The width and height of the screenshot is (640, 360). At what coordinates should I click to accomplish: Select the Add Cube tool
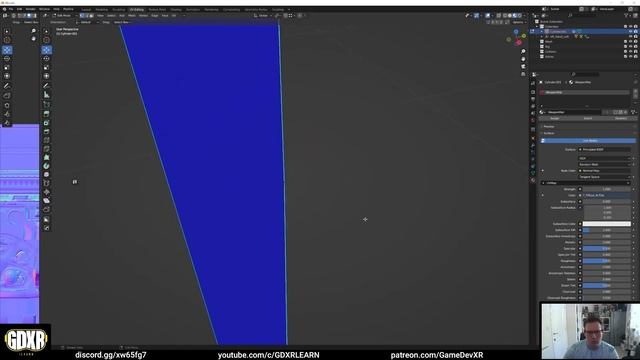click(x=47, y=104)
